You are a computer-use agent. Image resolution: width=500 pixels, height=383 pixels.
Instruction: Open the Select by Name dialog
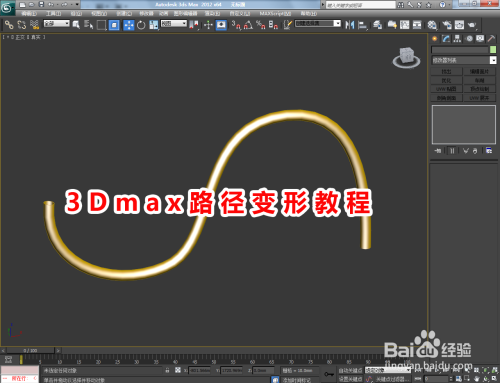click(x=88, y=25)
